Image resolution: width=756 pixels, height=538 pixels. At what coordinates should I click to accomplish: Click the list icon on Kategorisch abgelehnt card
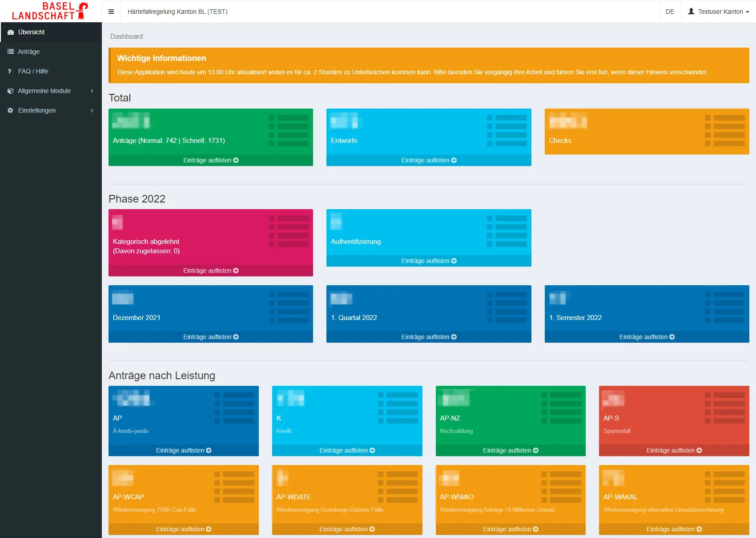(x=289, y=231)
